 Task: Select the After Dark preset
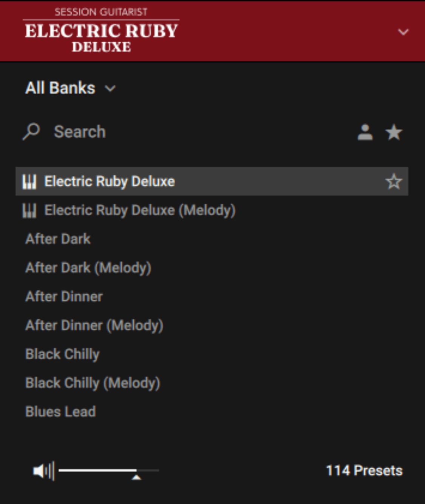pyautogui.click(x=58, y=239)
